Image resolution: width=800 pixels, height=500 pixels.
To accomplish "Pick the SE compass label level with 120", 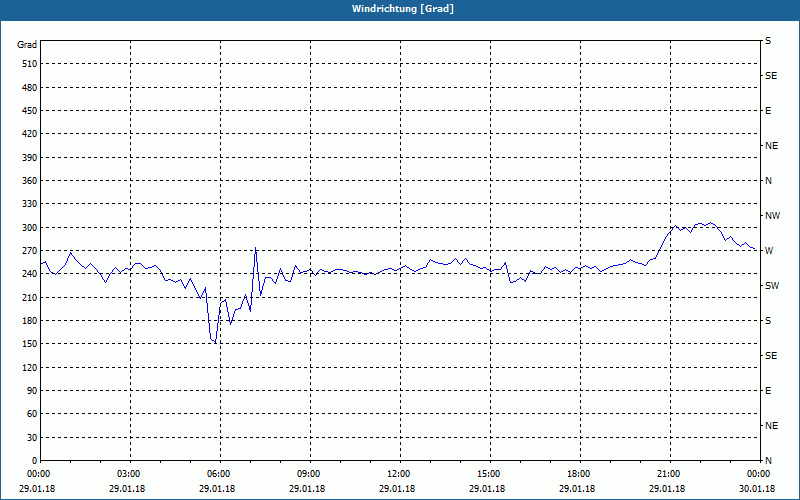I will click(771, 356).
